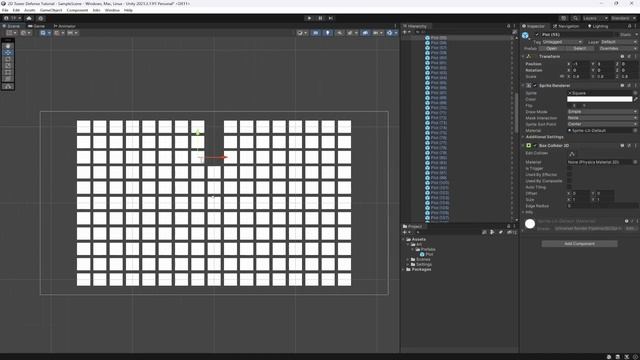Enable the Used By Composite checkbox
640x360 pixels.
[x=570, y=181]
